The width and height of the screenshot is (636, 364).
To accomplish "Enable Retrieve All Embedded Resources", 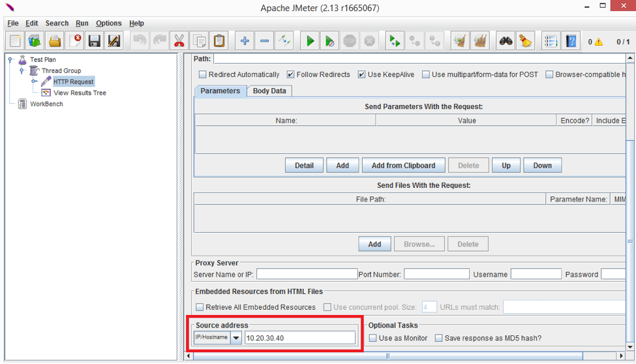I will [200, 307].
